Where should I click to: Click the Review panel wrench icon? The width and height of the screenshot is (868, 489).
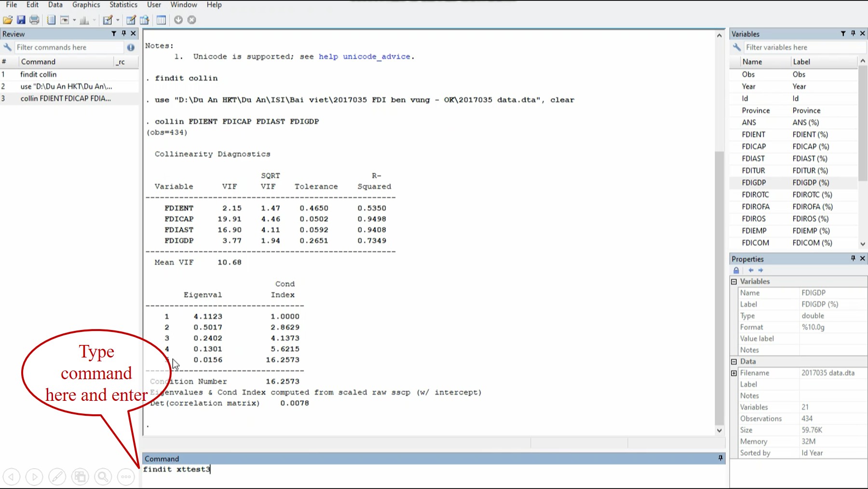pyautogui.click(x=7, y=47)
